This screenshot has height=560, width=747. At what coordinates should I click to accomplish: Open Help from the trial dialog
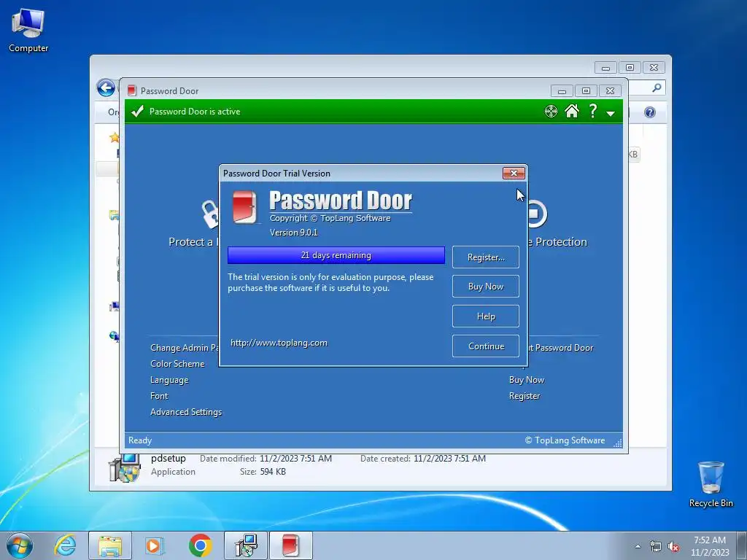485,316
